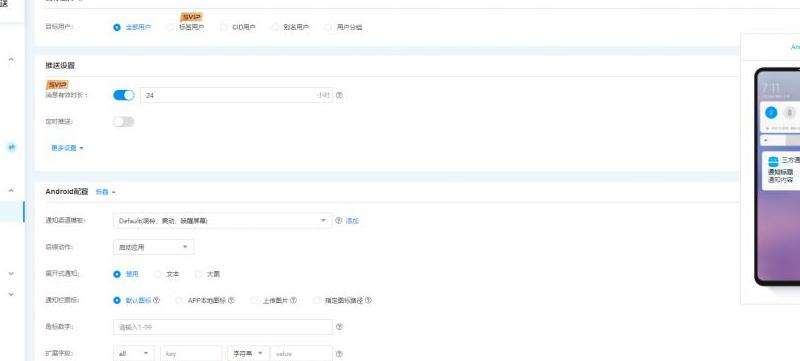This screenshot has height=361, width=800.
Task: Click the 推送设置 section heading
Action: tap(60, 66)
